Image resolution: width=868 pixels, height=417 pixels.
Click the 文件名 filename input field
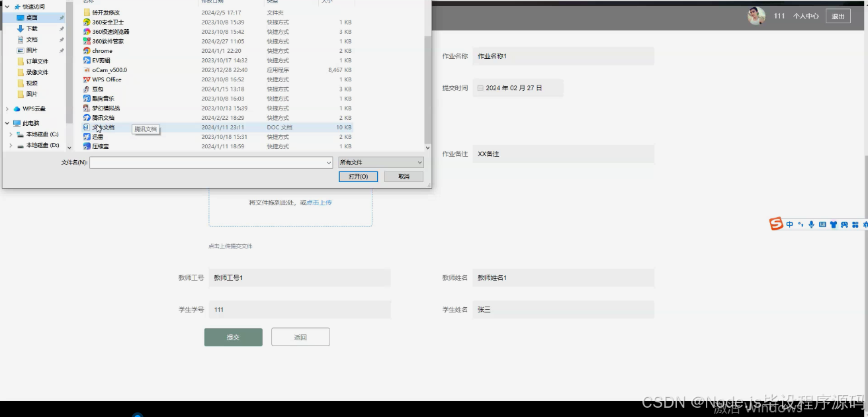click(x=210, y=162)
